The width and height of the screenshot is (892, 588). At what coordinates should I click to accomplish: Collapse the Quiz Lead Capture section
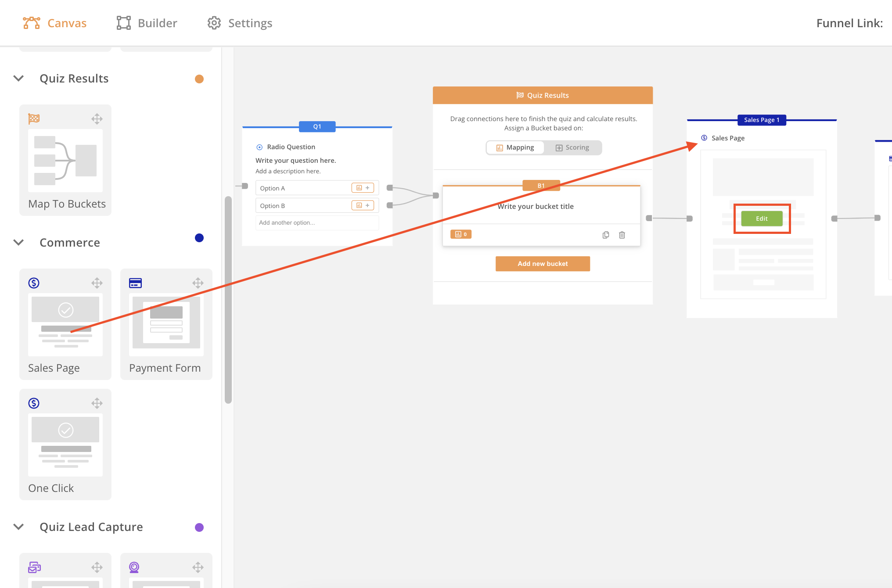coord(18,527)
